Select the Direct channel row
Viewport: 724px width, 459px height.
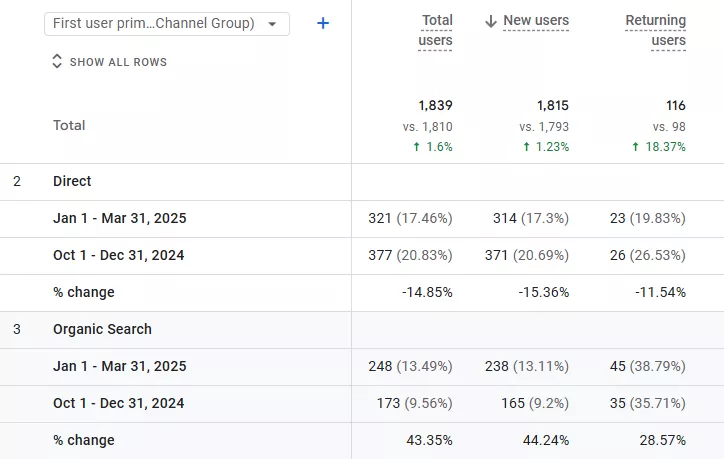(x=362, y=181)
